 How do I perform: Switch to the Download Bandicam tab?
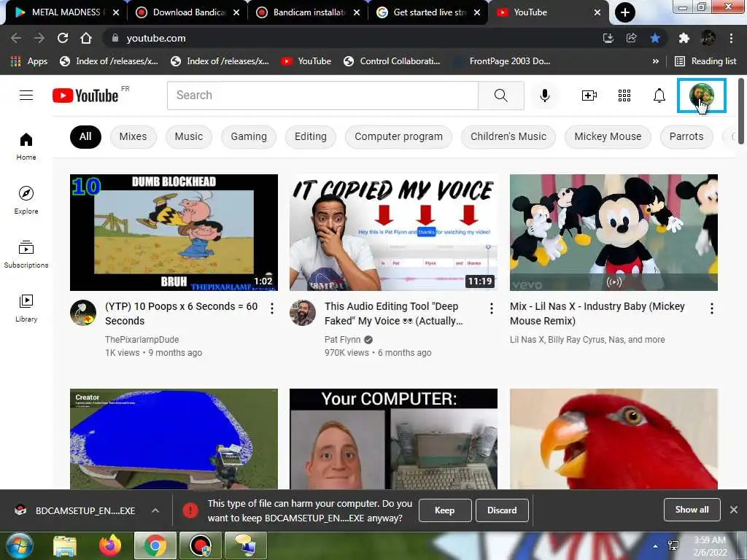187,12
